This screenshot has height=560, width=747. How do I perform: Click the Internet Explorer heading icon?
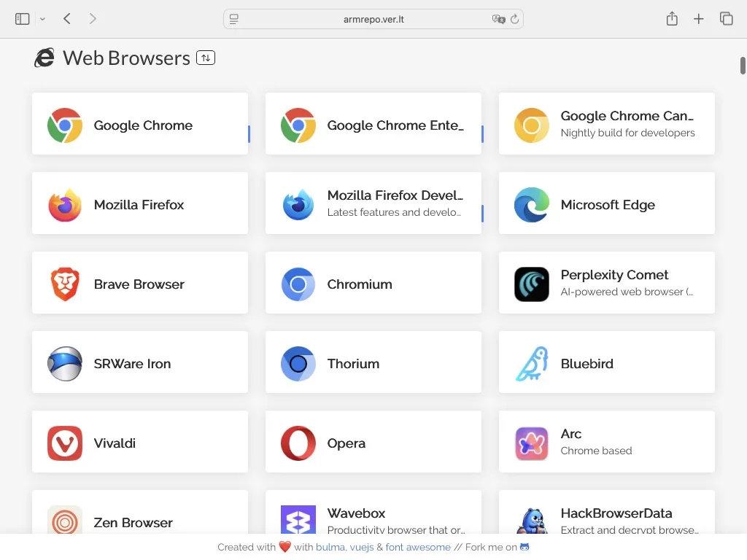(44, 58)
